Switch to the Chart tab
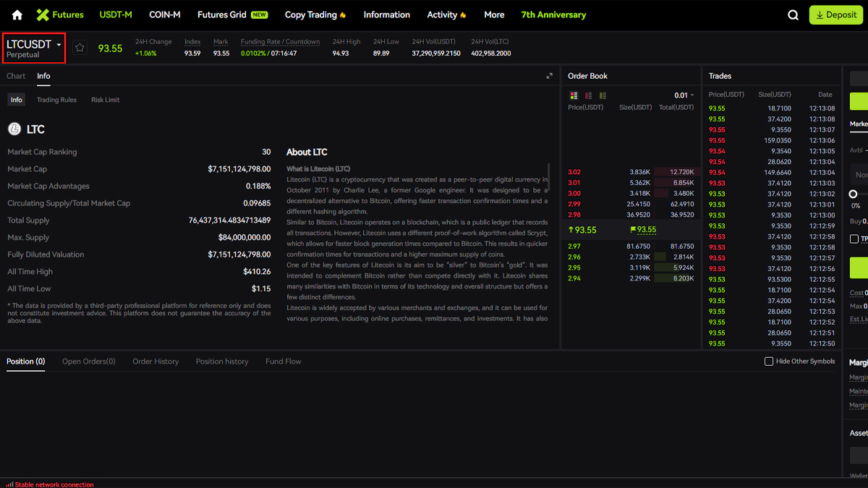Image resolution: width=868 pixels, height=488 pixels. click(x=16, y=76)
